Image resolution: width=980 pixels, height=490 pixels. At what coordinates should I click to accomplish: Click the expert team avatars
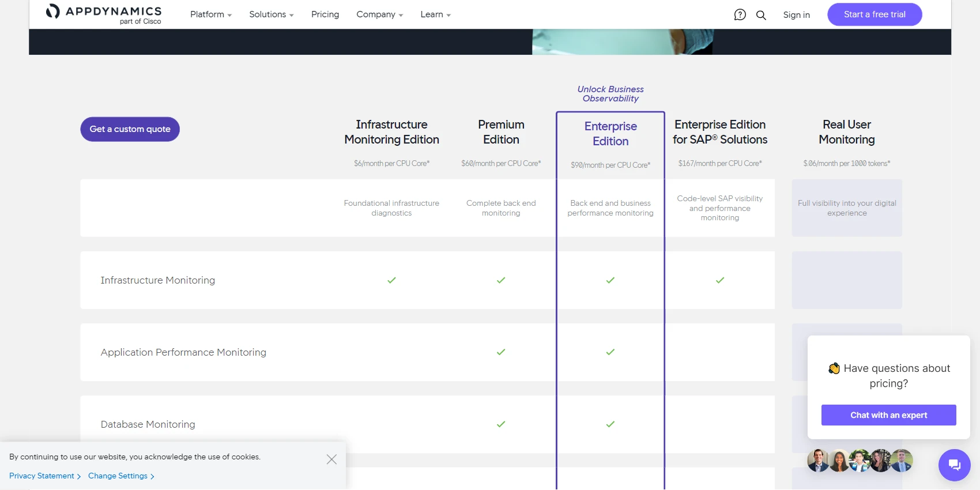coord(860,461)
